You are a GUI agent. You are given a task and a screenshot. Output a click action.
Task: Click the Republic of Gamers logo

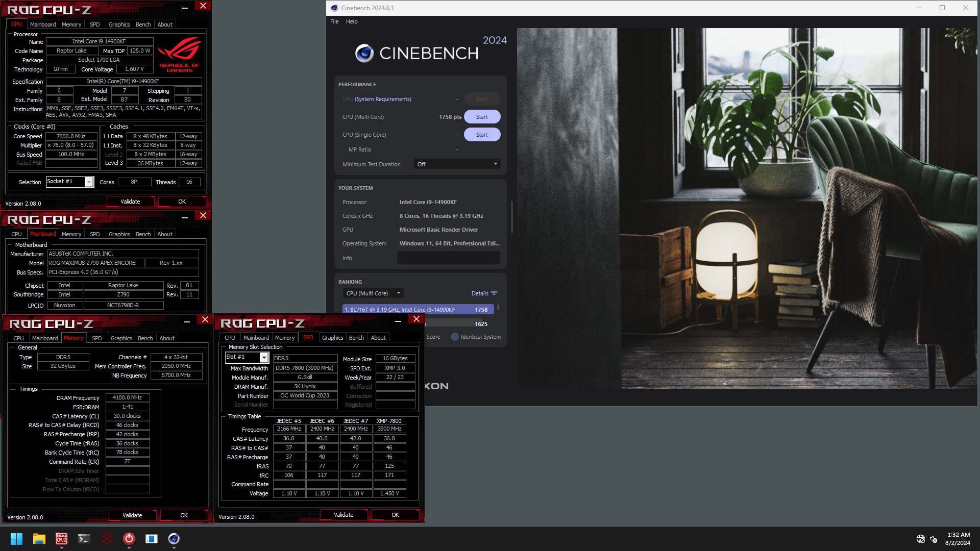[179, 54]
